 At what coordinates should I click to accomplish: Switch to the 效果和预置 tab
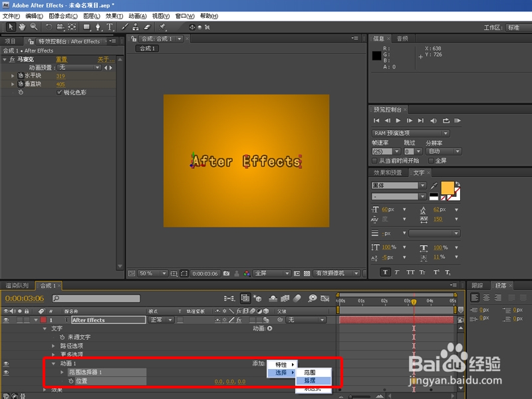[388, 173]
